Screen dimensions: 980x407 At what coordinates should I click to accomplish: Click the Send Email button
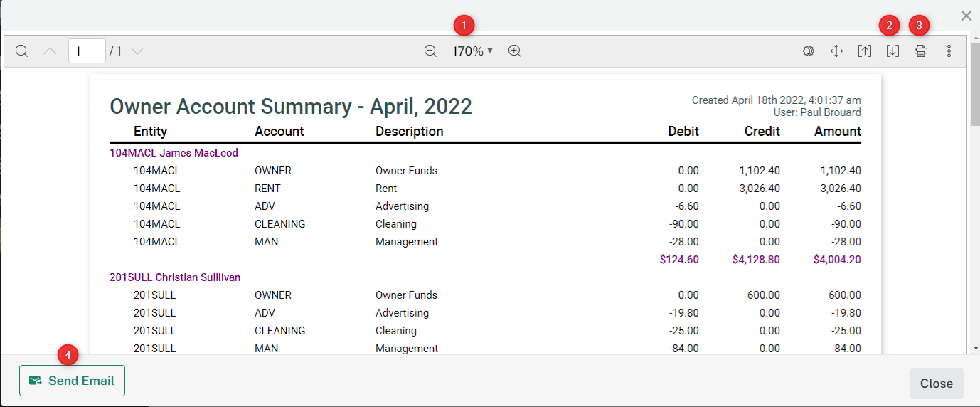pyautogui.click(x=72, y=381)
